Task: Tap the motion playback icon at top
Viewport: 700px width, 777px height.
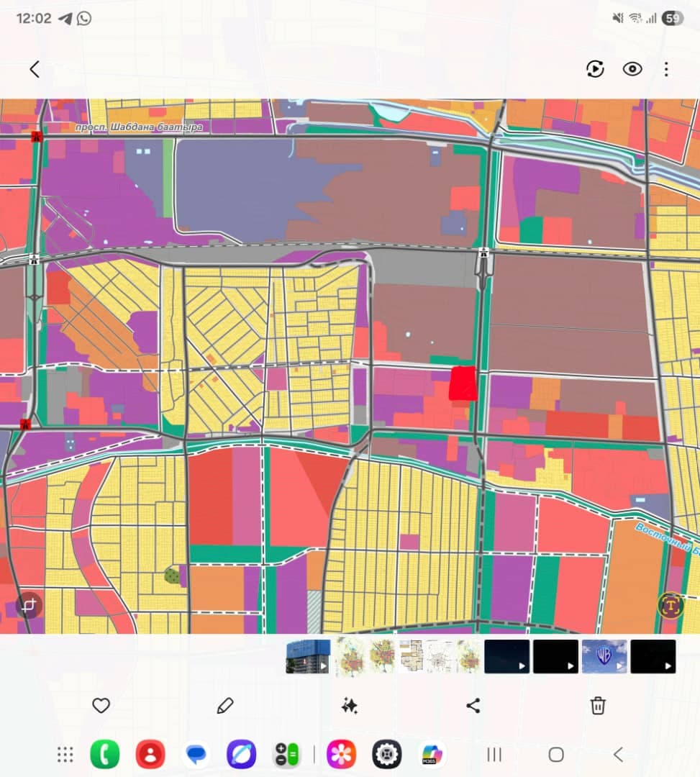Action: 595,69
